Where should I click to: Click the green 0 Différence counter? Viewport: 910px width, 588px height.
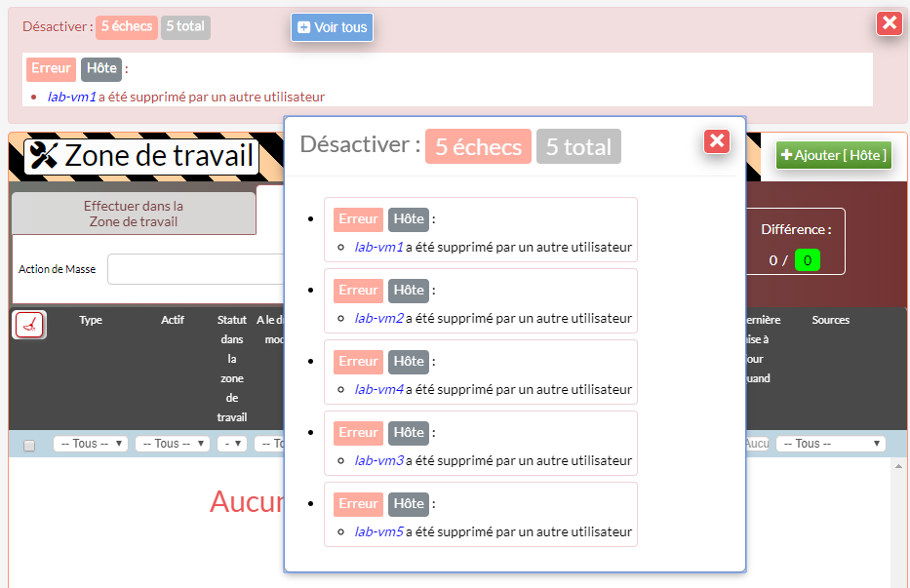(808, 260)
